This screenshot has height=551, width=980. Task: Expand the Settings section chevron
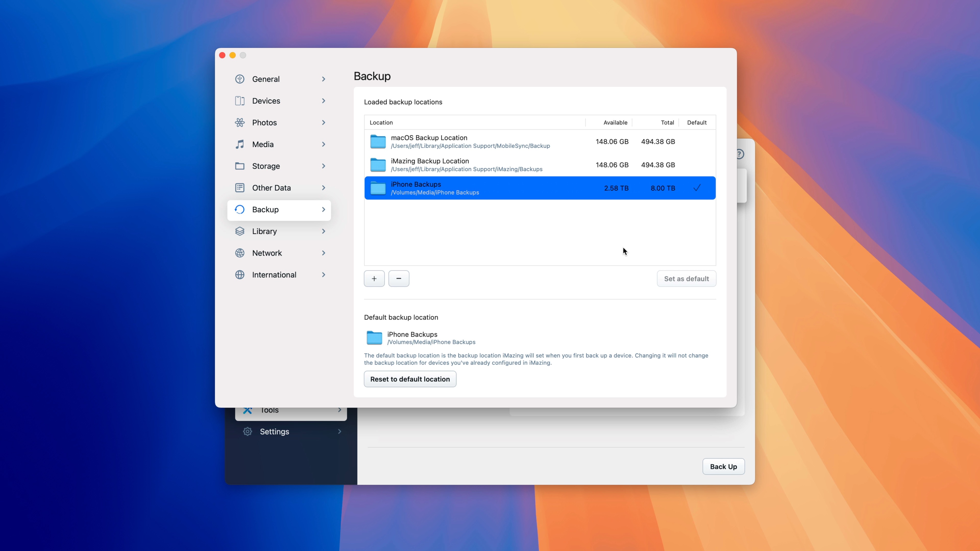click(339, 432)
